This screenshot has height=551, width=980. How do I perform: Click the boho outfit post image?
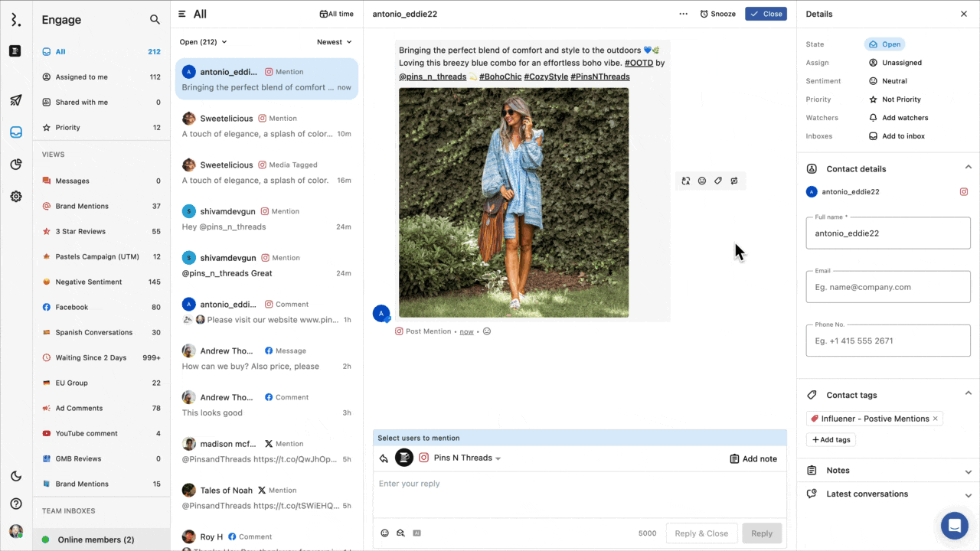[514, 202]
